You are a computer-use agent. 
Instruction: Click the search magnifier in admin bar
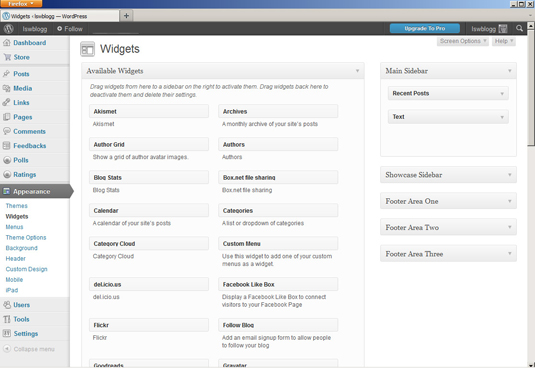coord(519,28)
